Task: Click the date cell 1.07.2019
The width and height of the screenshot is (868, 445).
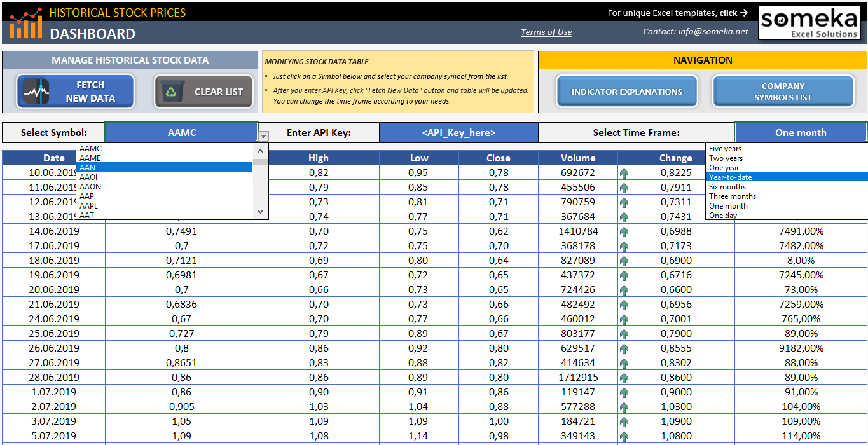Action: point(54,392)
